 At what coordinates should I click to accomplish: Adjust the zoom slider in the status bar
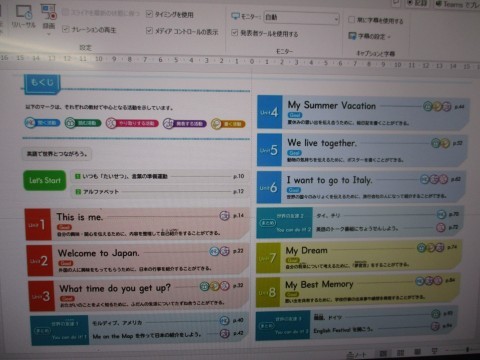pyautogui.click(x=467, y=349)
